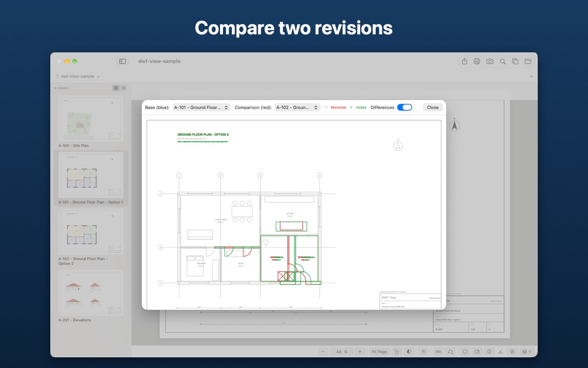Screen dimensions: 588x368
Task: Click the comment bubble icon
Action: coord(465,351)
